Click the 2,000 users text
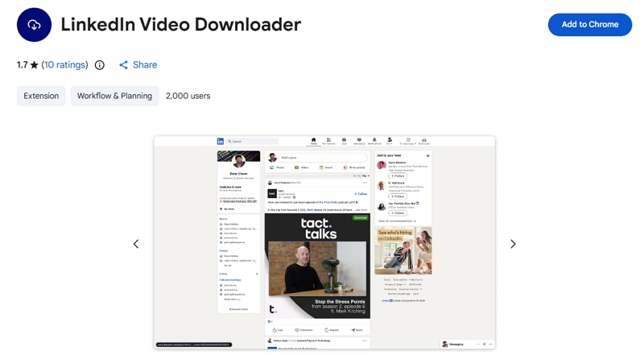Image resolution: width=644 pixels, height=355 pixels. 188,96
